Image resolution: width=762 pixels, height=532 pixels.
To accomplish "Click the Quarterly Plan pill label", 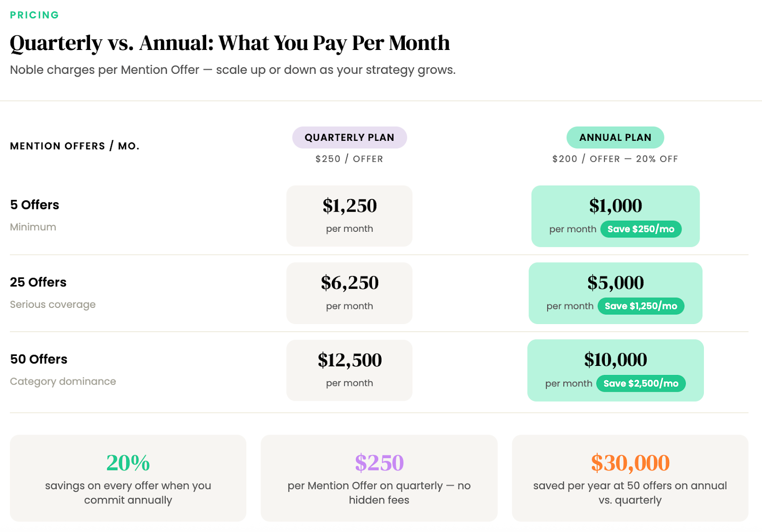I will tap(349, 138).
